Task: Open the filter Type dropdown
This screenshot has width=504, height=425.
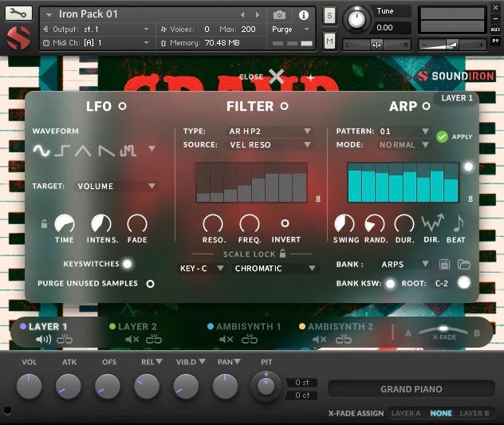Action: tap(270, 131)
